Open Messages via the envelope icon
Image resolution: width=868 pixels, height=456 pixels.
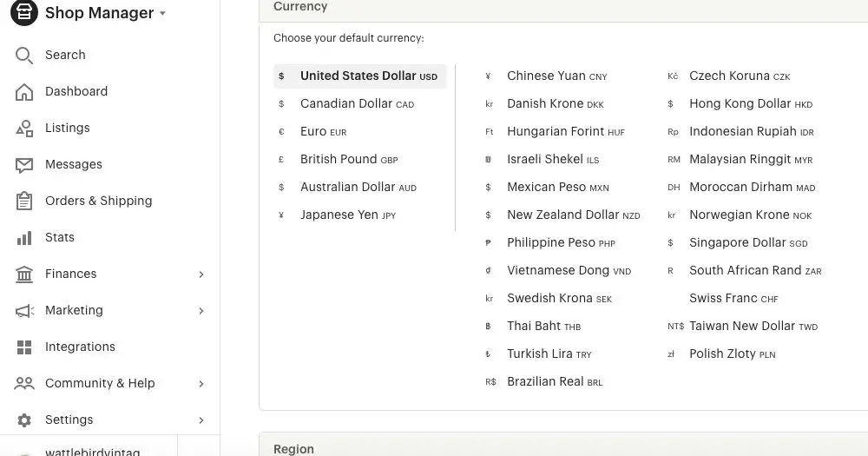pyautogui.click(x=24, y=165)
